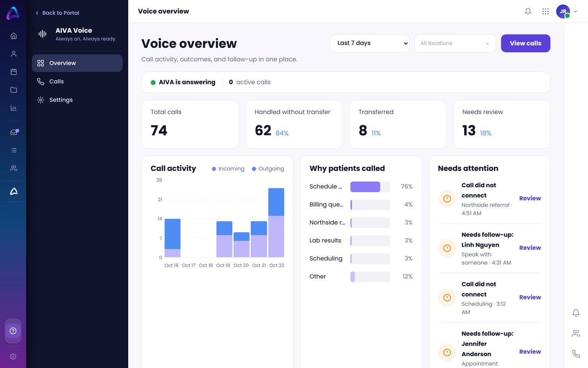
Task: Click warning icon for Northside referral call
Action: 447,199
